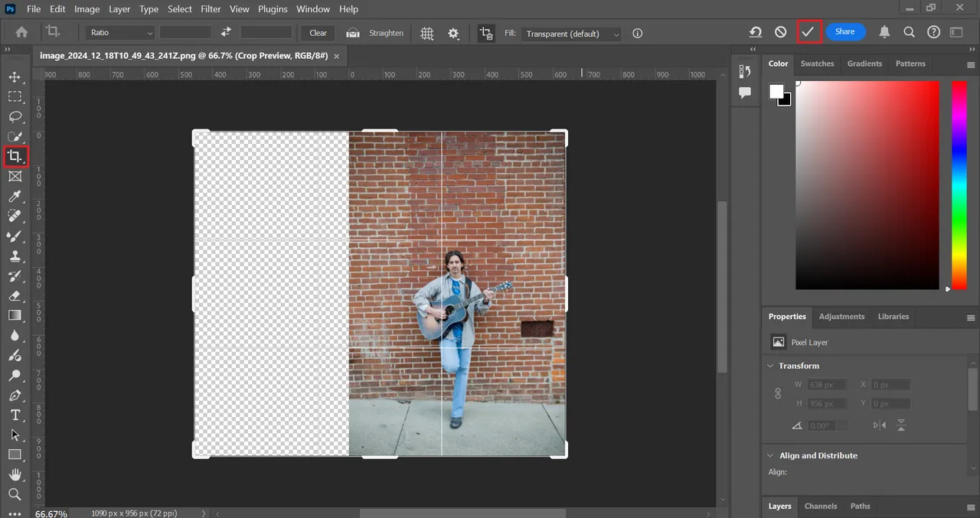This screenshot has width=980, height=518.
Task: Collapse the Transform section
Action: (770, 366)
